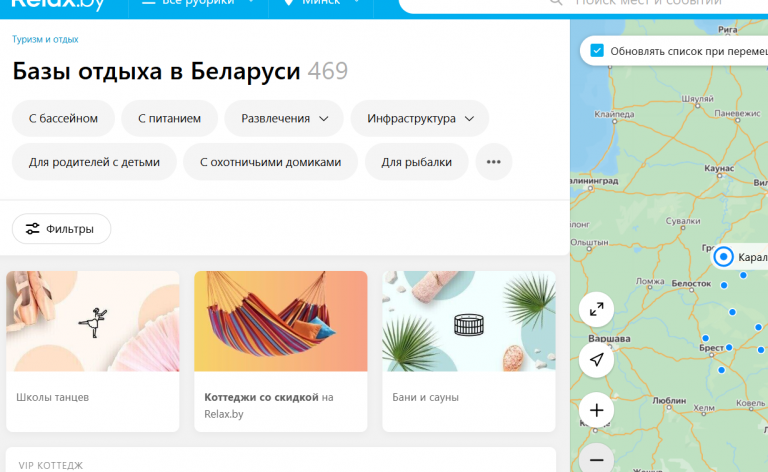768x472 pixels.
Task: Open the 'Фильтры' filters panel
Action: pyautogui.click(x=61, y=229)
